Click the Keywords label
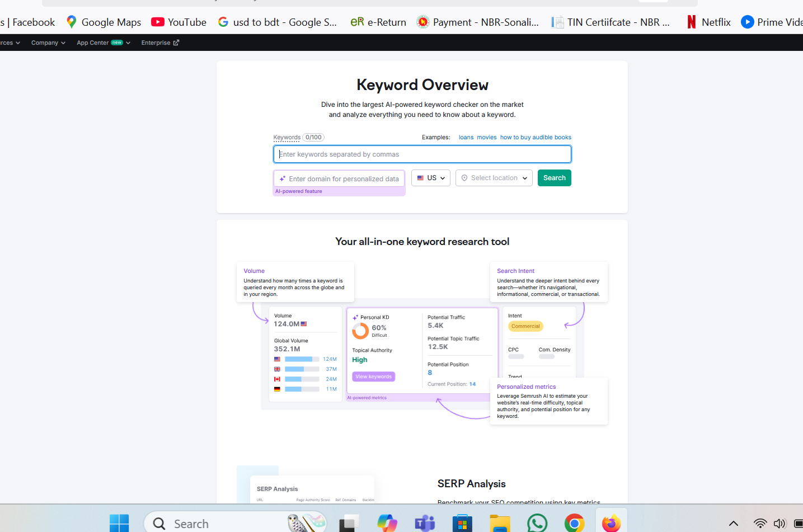The height and width of the screenshot is (532, 803). [287, 138]
